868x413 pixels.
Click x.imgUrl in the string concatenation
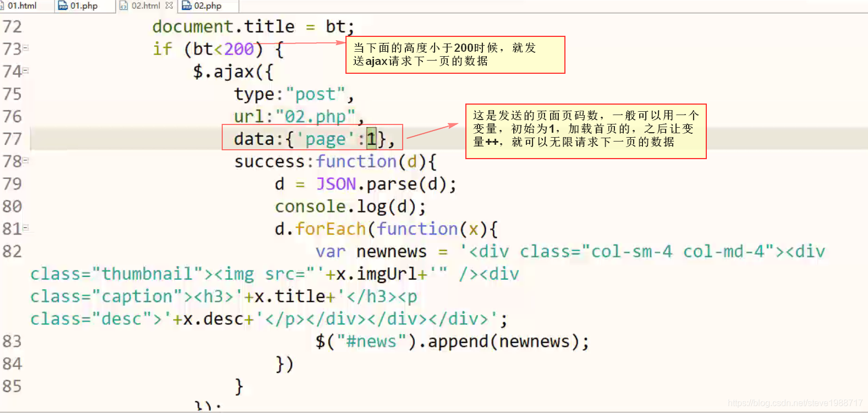pos(376,274)
